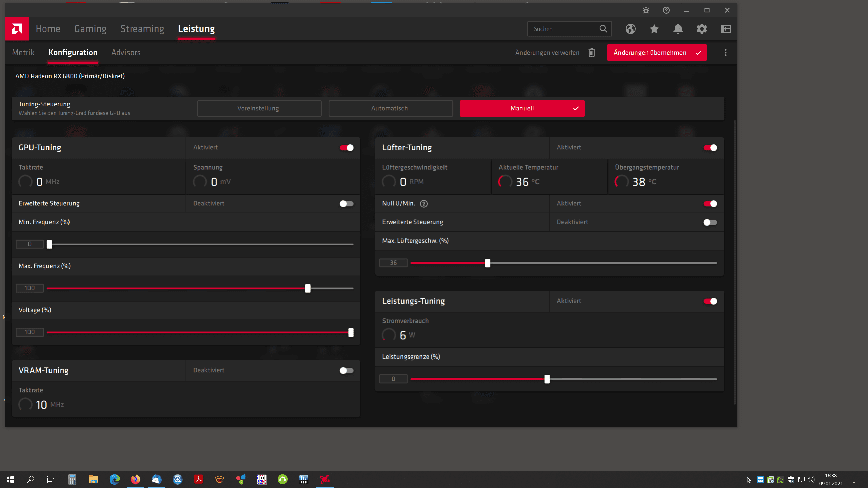This screenshot has height=488, width=868.
Task: Click Min. Frequenz value box
Action: click(x=30, y=244)
